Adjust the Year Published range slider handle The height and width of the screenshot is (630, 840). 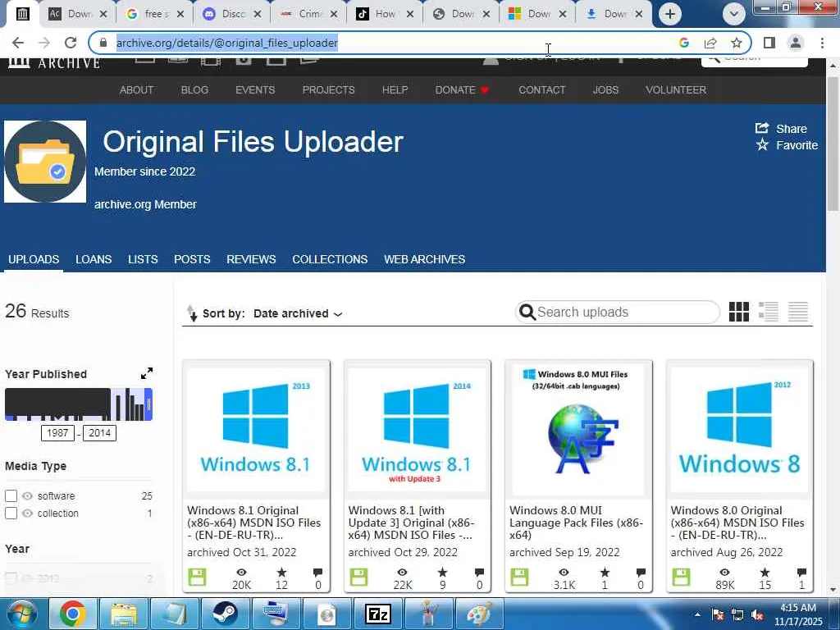[x=149, y=404]
